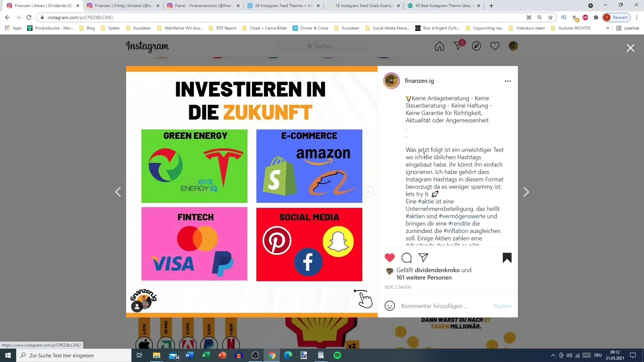Image resolution: width=644 pixels, height=362 pixels.
Task: Click the Windows taskbar search box
Action: 74,355
